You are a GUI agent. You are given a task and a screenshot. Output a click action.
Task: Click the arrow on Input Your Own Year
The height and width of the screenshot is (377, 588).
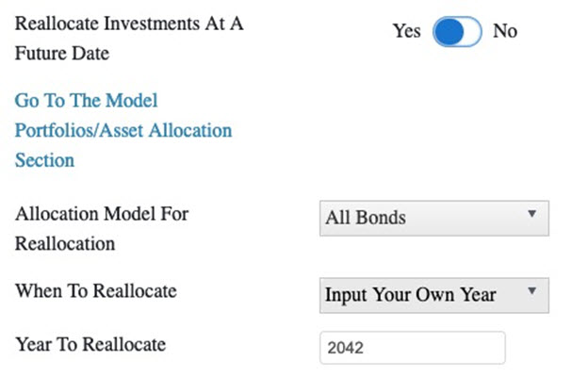coord(531,293)
